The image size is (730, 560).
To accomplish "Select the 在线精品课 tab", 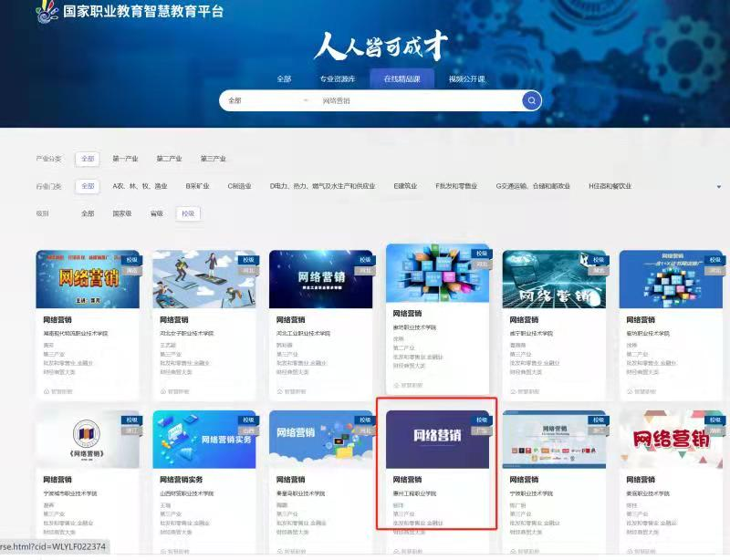I will click(x=401, y=78).
